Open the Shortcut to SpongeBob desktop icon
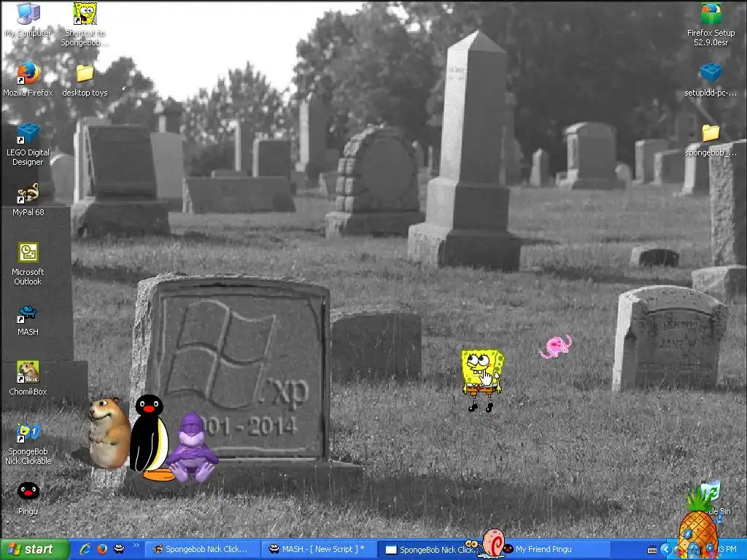This screenshot has height=560, width=747. click(x=85, y=24)
